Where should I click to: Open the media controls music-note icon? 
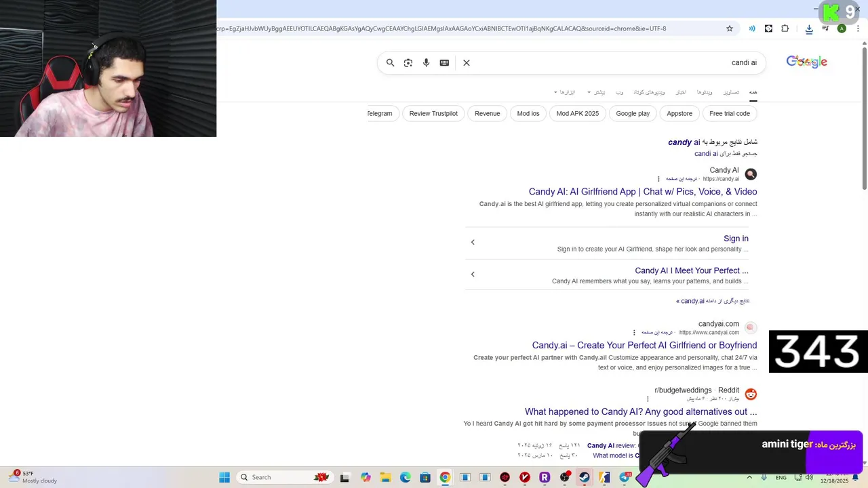(825, 28)
